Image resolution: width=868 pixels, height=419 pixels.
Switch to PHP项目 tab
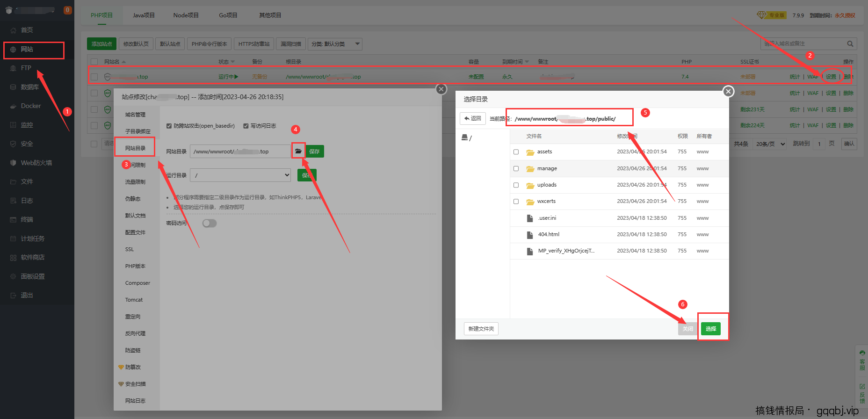pos(102,15)
